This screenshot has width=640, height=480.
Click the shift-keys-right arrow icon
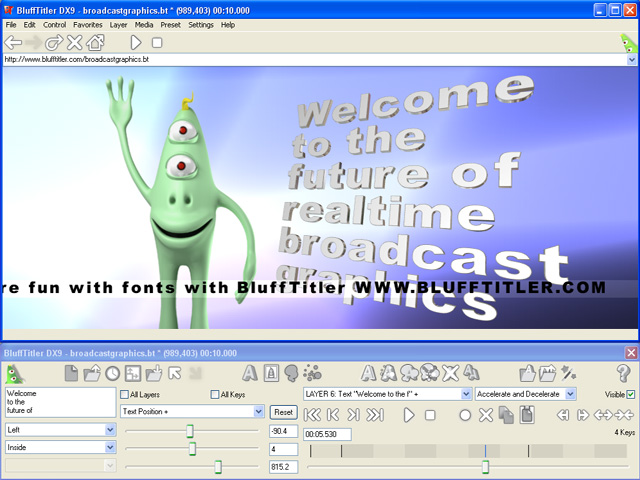582,416
